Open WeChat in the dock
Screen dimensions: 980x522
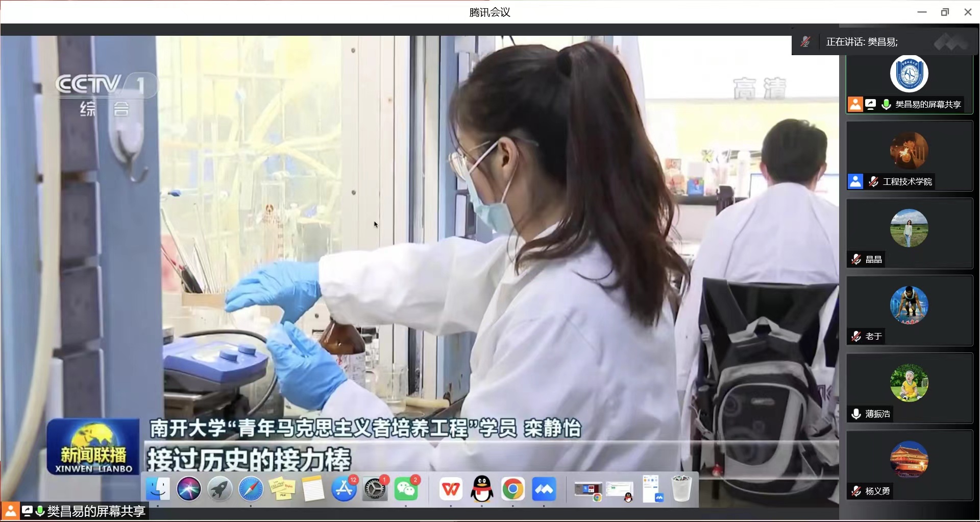click(407, 490)
